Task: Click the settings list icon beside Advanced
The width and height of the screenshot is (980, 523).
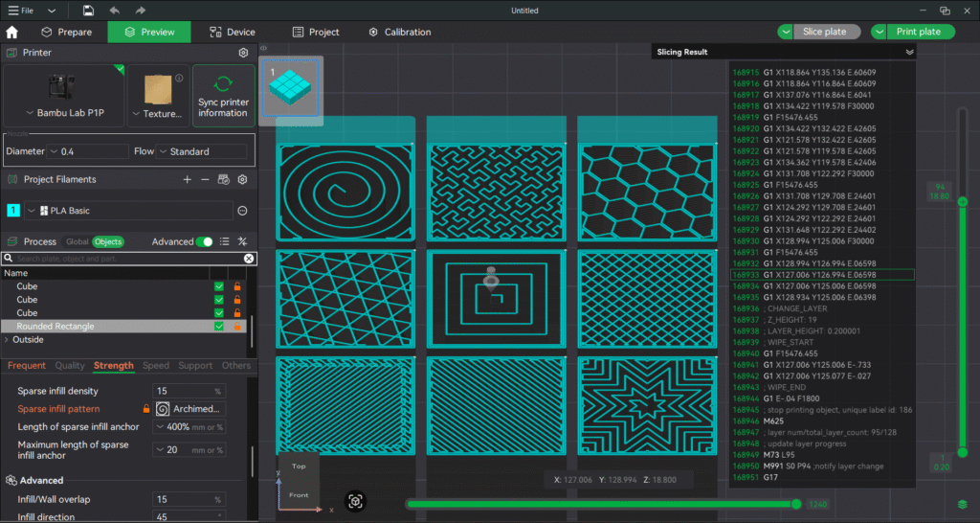Action: tap(224, 241)
